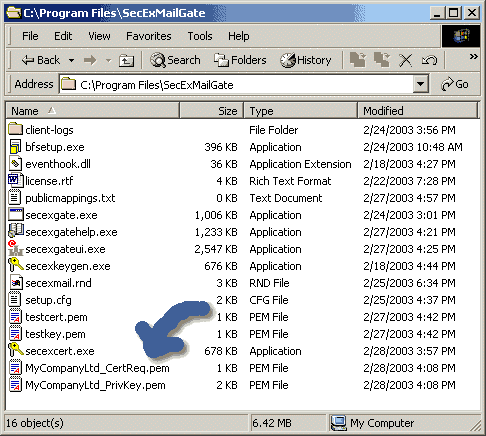Select the secexcert.exe key icon

15,350
